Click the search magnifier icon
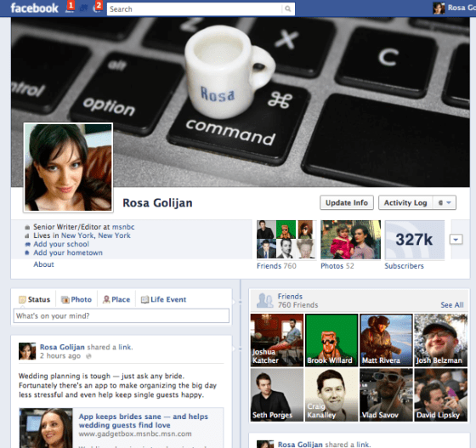 [288, 9]
